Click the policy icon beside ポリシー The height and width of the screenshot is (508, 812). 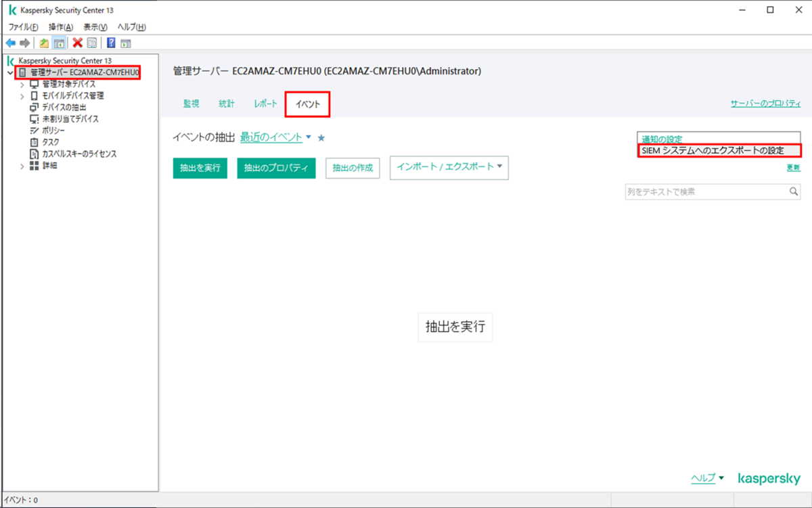coord(35,130)
